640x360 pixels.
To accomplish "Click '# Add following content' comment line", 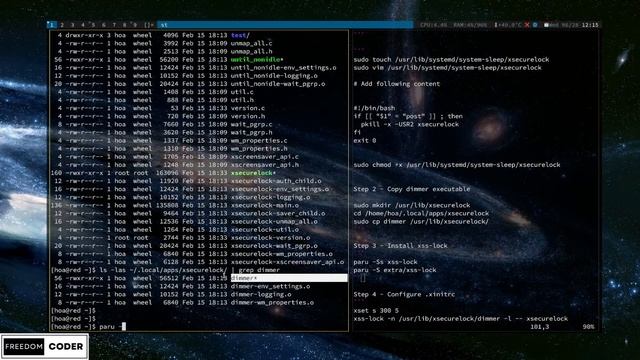I will pyautogui.click(x=397, y=84).
